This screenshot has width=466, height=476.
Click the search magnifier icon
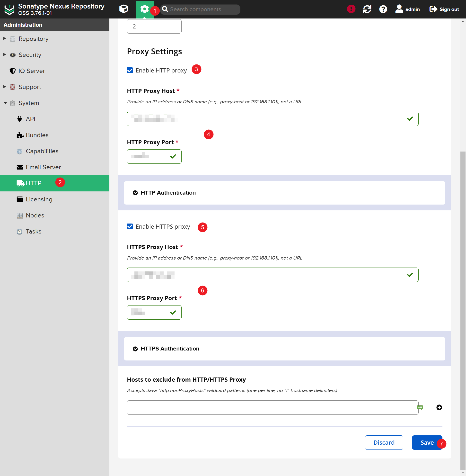[165, 9]
